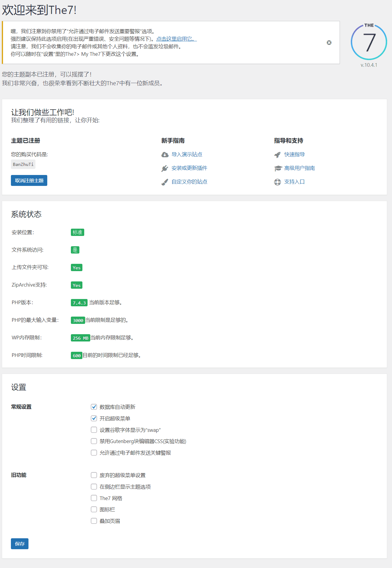Click the cloud download import demo icon
The image size is (392, 568).
(165, 155)
